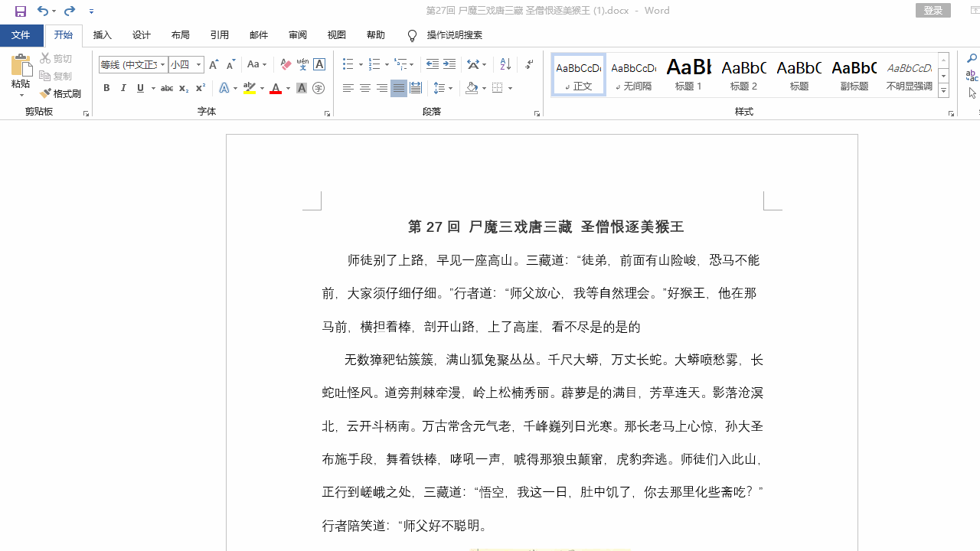The height and width of the screenshot is (551, 980).
Task: Apply the 标题 1 style
Action: (x=688, y=74)
